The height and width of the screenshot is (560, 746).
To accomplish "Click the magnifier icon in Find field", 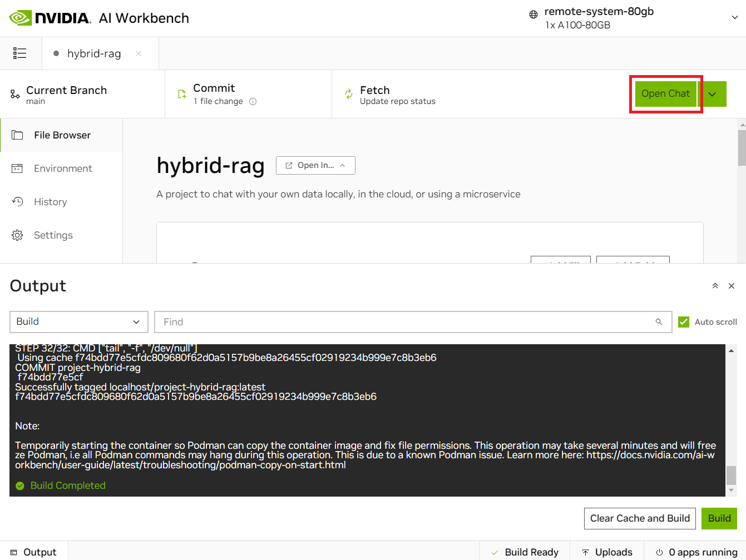I will click(659, 321).
